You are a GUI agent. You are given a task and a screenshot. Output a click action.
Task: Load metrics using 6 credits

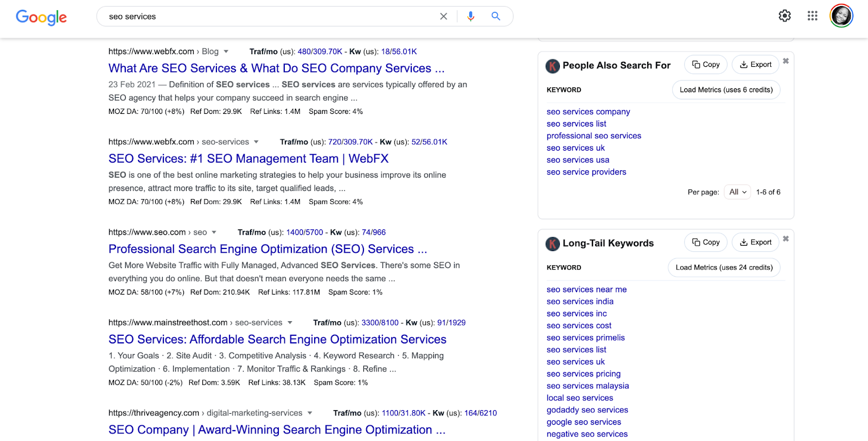pos(726,90)
